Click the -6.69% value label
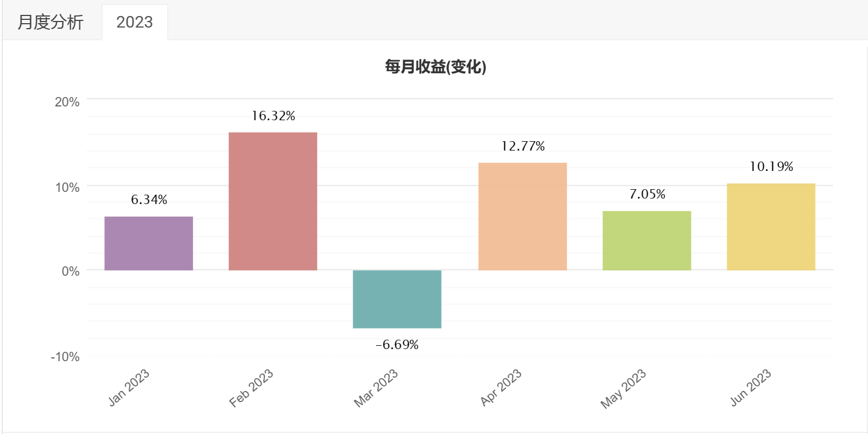868x434 pixels. 397,345
